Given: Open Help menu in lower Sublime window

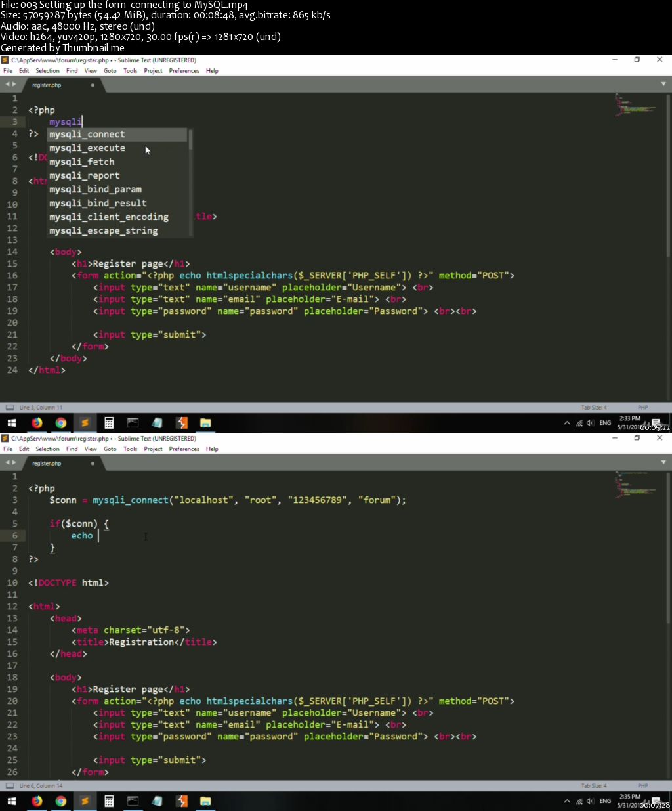Looking at the screenshot, I should [x=212, y=449].
